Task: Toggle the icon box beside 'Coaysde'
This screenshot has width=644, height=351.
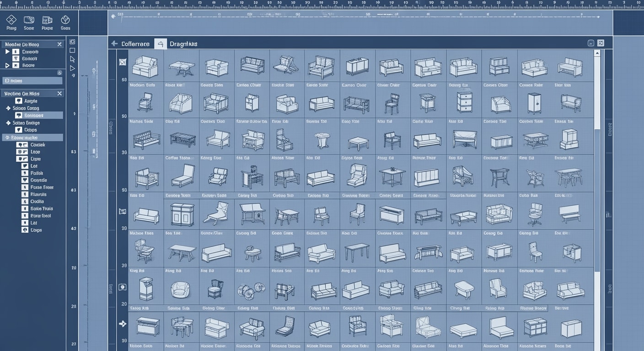Action: pos(25,180)
